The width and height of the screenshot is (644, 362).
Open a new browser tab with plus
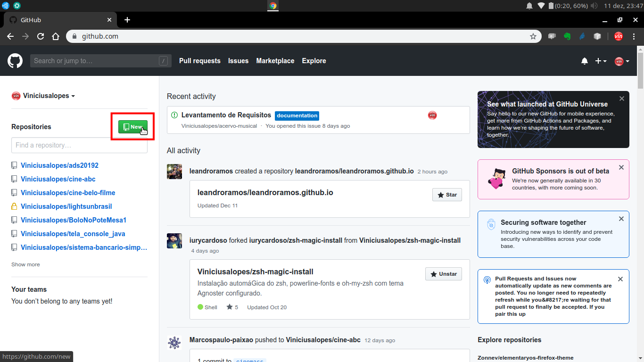point(127,20)
